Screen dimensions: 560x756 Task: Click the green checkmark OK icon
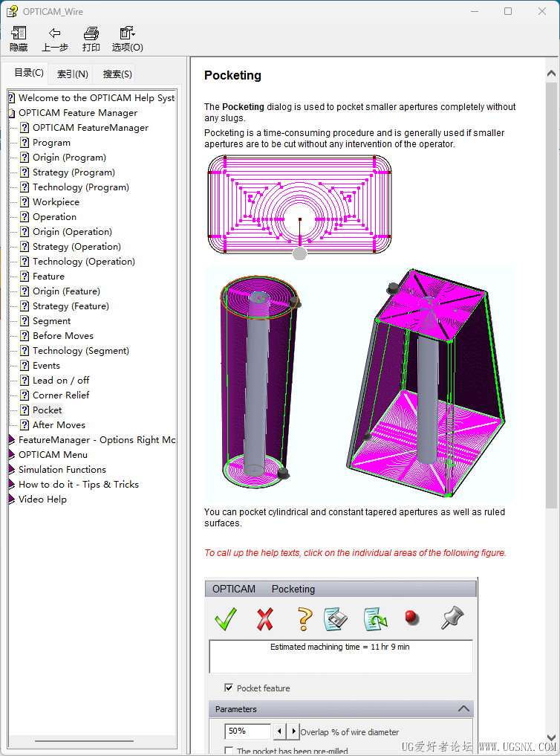225,618
